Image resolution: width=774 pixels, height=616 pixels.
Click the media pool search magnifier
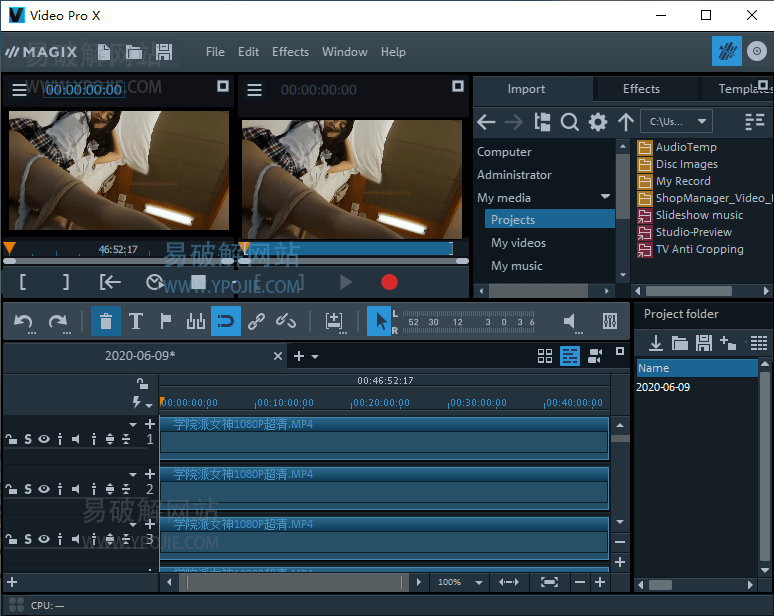[x=570, y=122]
